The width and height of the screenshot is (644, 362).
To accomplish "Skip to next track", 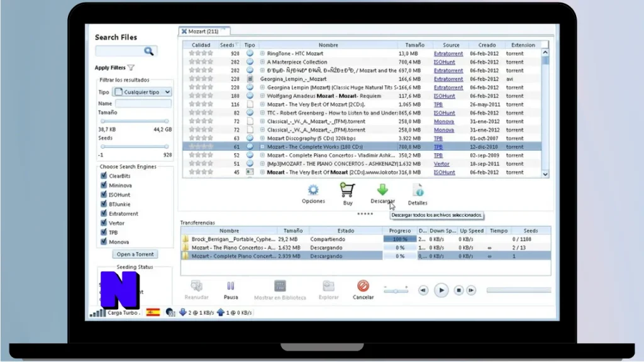I will coord(471,290).
